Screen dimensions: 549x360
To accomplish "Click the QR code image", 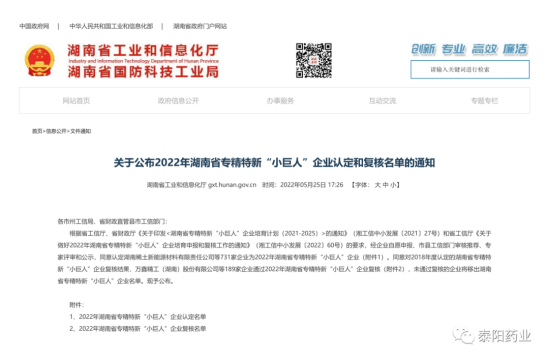I will click(x=314, y=61).
